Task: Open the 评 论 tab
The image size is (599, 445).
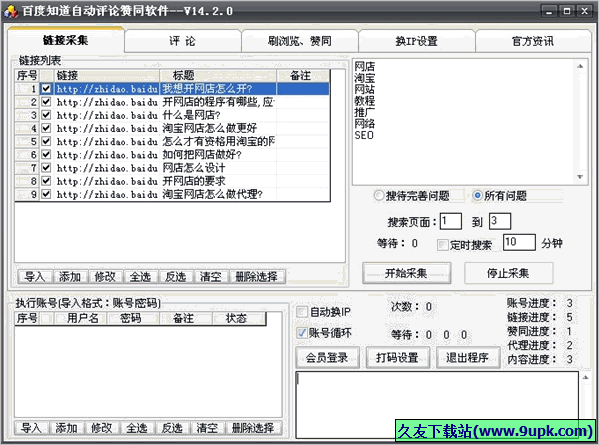Action: coord(183,41)
